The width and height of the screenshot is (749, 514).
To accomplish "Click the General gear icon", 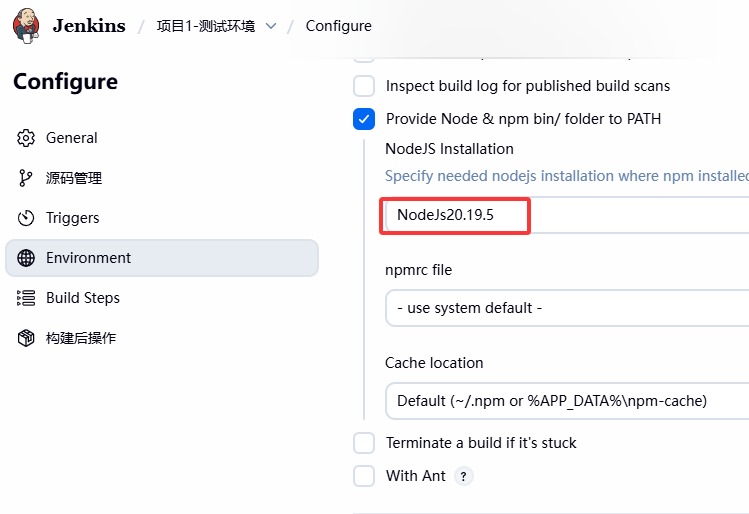I will click(27, 138).
